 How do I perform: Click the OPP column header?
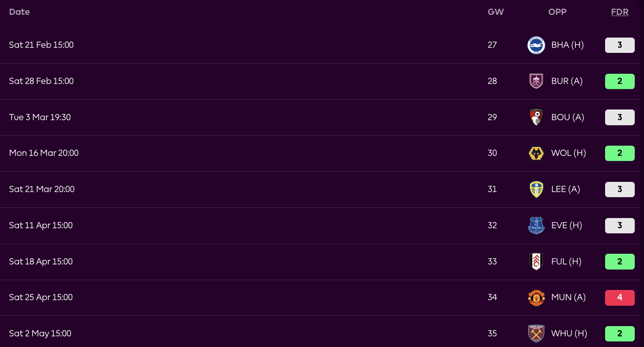[x=557, y=12]
